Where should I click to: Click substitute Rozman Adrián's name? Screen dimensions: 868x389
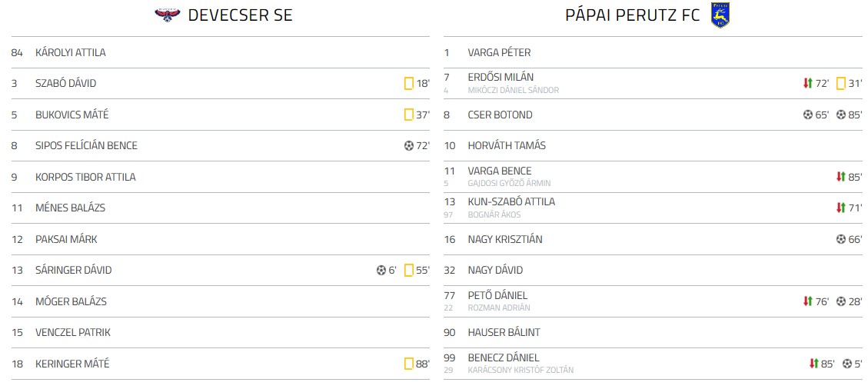(499, 308)
